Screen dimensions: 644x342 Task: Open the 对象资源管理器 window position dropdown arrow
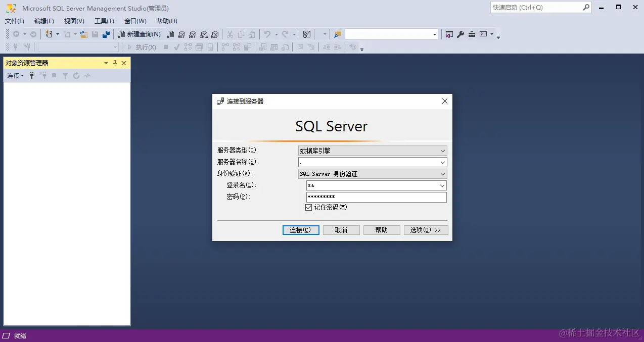[x=106, y=63]
